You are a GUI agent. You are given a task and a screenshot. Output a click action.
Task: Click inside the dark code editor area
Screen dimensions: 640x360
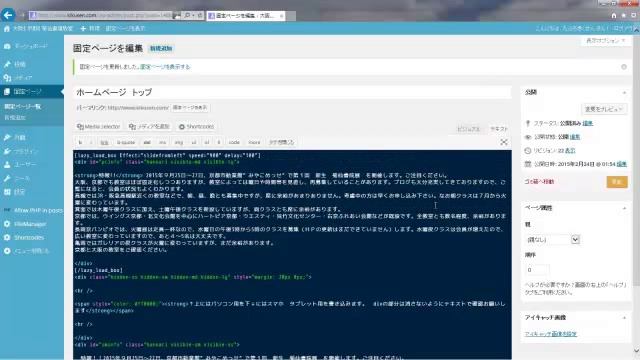pos(292,255)
